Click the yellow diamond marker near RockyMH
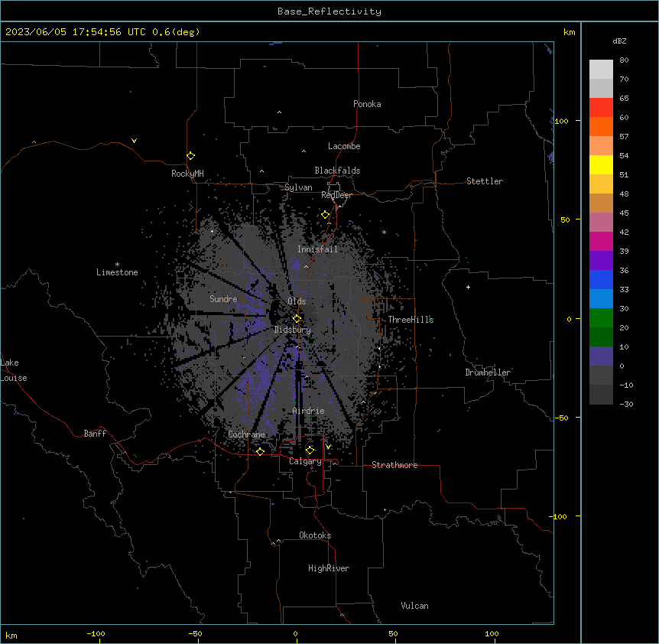The height and width of the screenshot is (644, 659). (190, 156)
